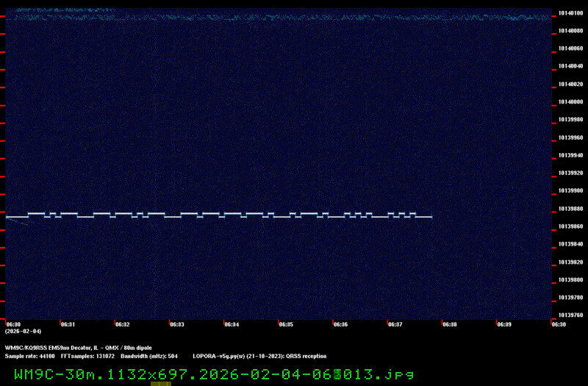Click the 06:31 time axis marker

[x=68, y=324]
